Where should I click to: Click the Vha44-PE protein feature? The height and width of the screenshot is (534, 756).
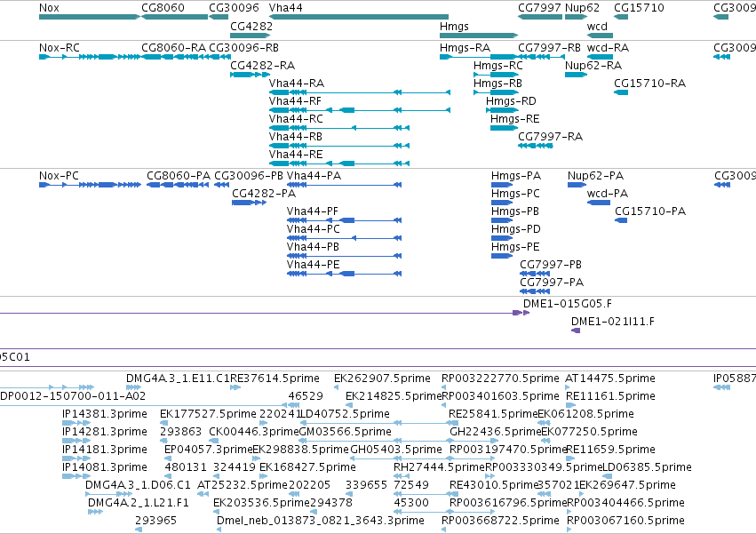coord(345,274)
